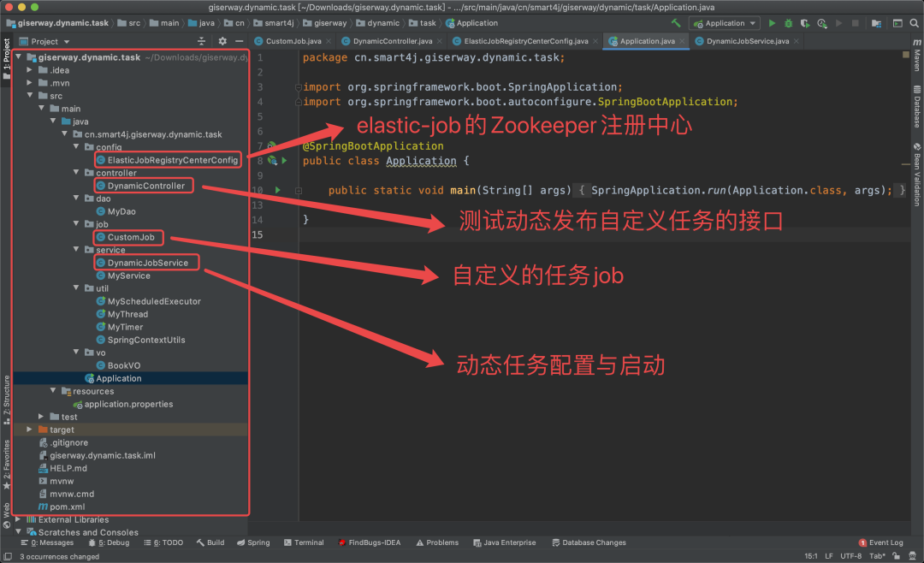The width and height of the screenshot is (924, 563).
Task: Run Application with the green play icon
Action: point(772,23)
